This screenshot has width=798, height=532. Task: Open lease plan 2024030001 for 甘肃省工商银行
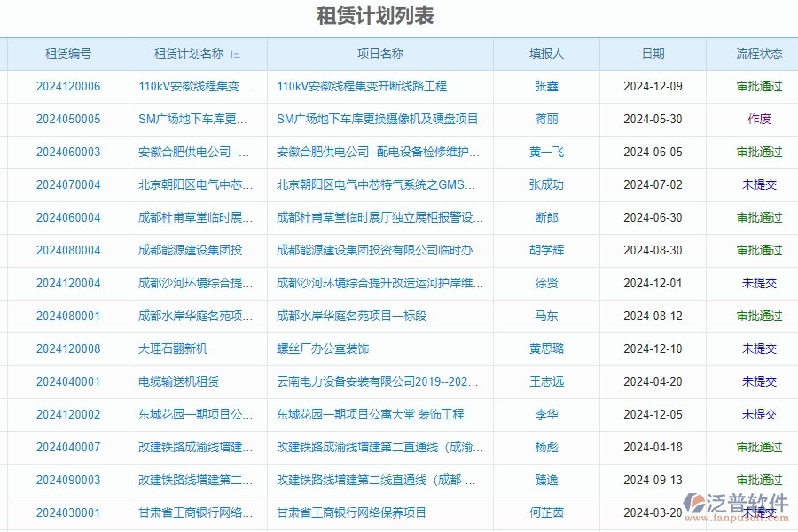coord(68,512)
